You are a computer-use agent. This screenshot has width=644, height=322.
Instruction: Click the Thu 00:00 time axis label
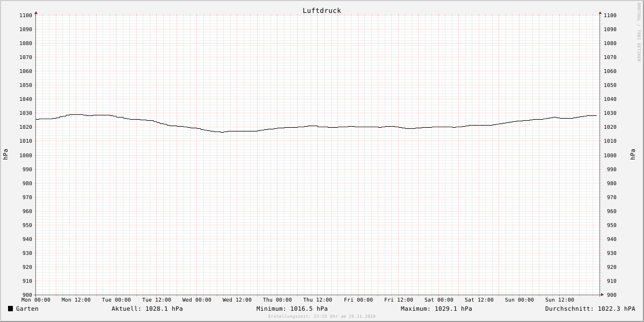click(277, 300)
